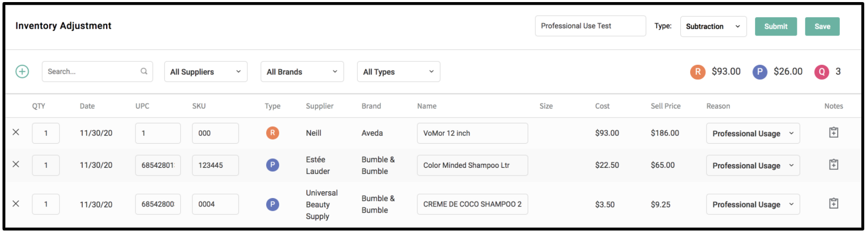Click the search magnifier icon
Screen dimensions: 868x231
144,72
